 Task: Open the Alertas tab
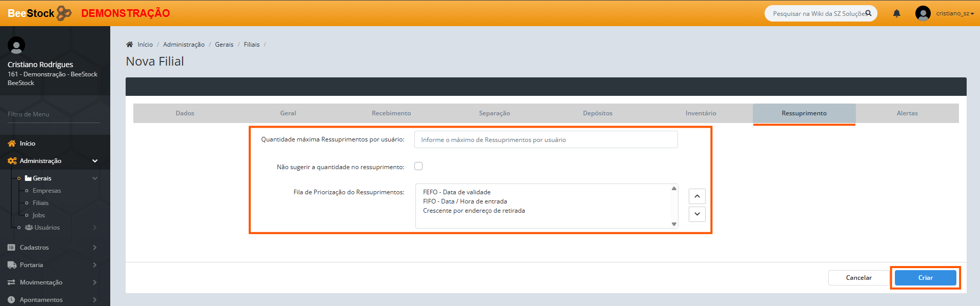[x=907, y=113]
